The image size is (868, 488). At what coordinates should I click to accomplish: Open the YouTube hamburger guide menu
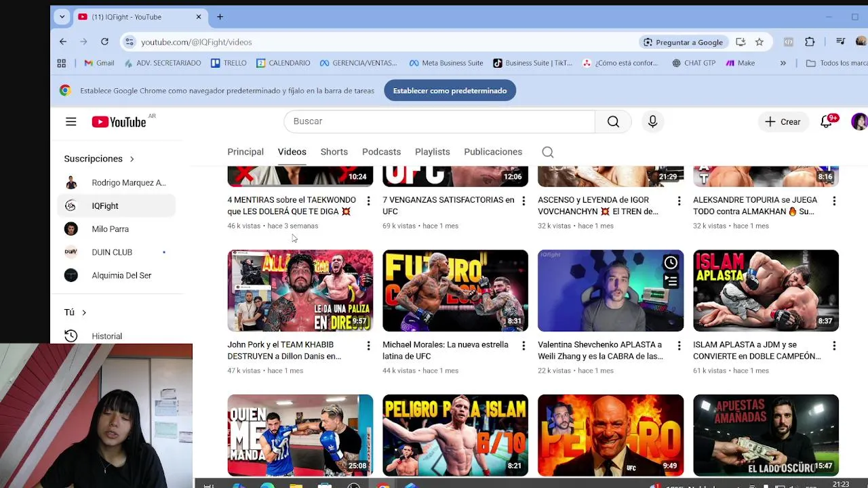pyautogui.click(x=71, y=122)
